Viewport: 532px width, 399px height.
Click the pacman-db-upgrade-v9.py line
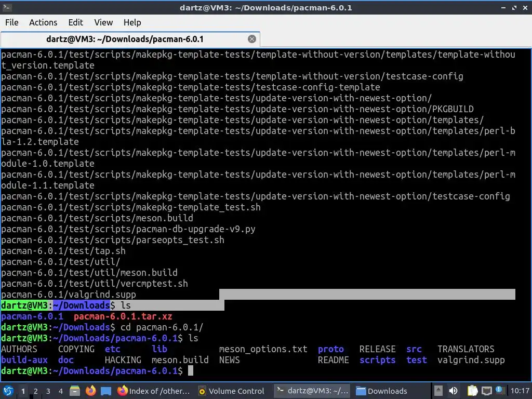[x=128, y=229]
